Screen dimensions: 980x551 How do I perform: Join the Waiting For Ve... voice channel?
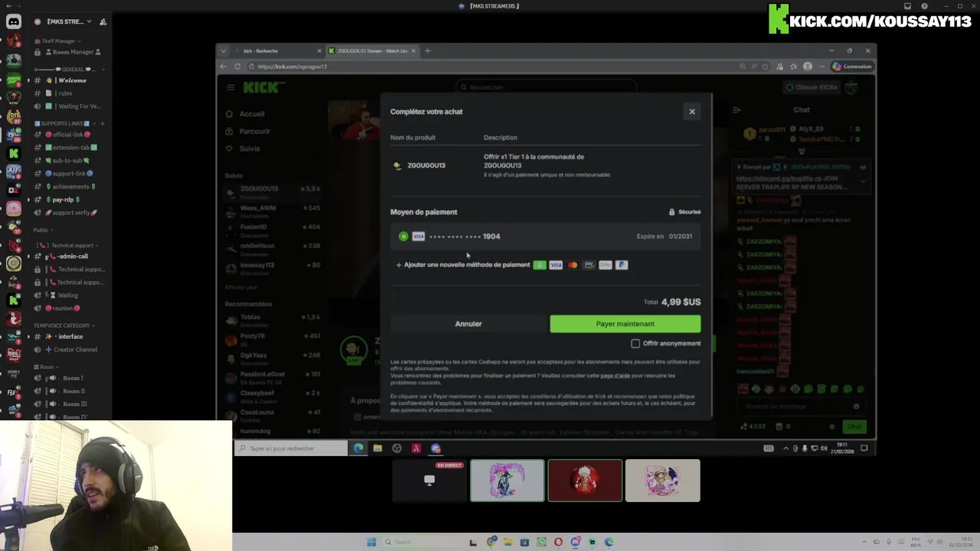tap(69, 106)
